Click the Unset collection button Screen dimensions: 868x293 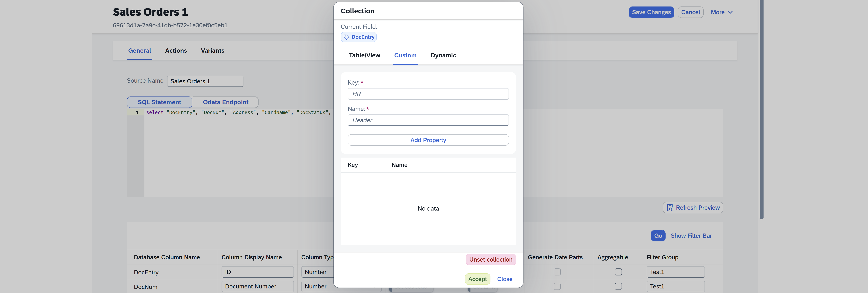490,260
